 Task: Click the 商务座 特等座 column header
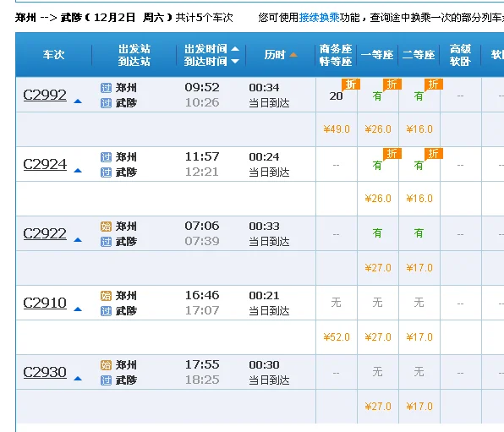[x=336, y=55]
